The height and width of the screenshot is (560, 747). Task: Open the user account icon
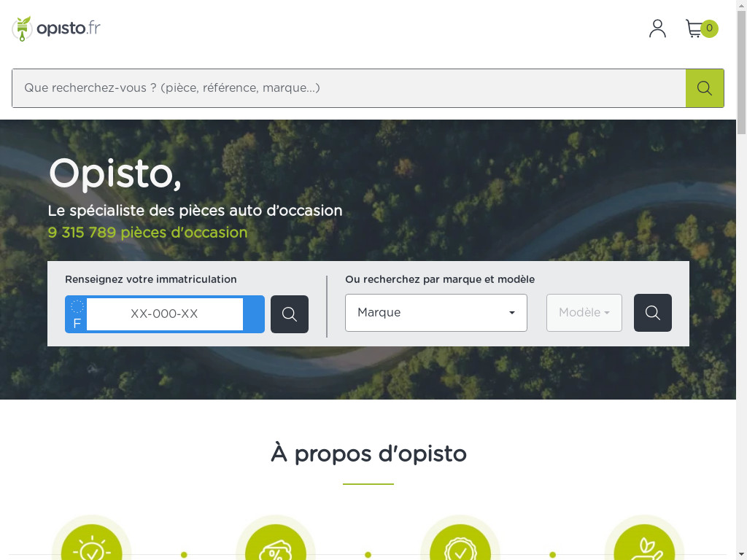(x=657, y=28)
